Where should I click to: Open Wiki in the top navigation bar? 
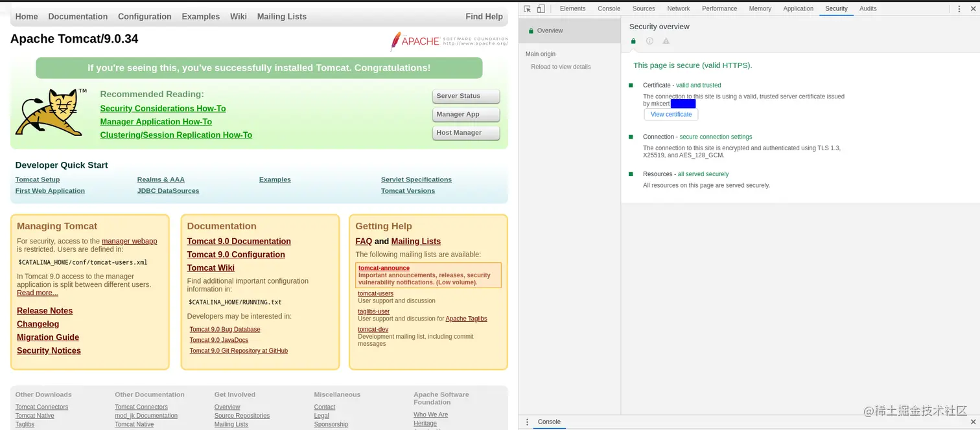pyautogui.click(x=239, y=16)
